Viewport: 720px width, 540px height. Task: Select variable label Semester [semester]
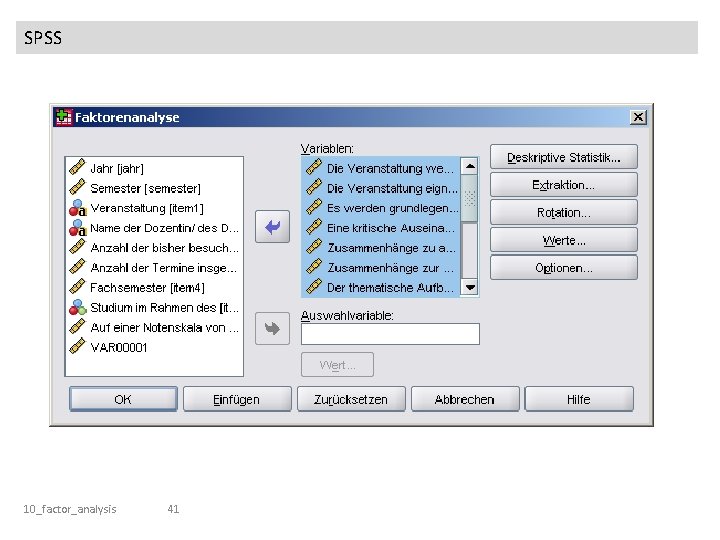tap(145, 188)
